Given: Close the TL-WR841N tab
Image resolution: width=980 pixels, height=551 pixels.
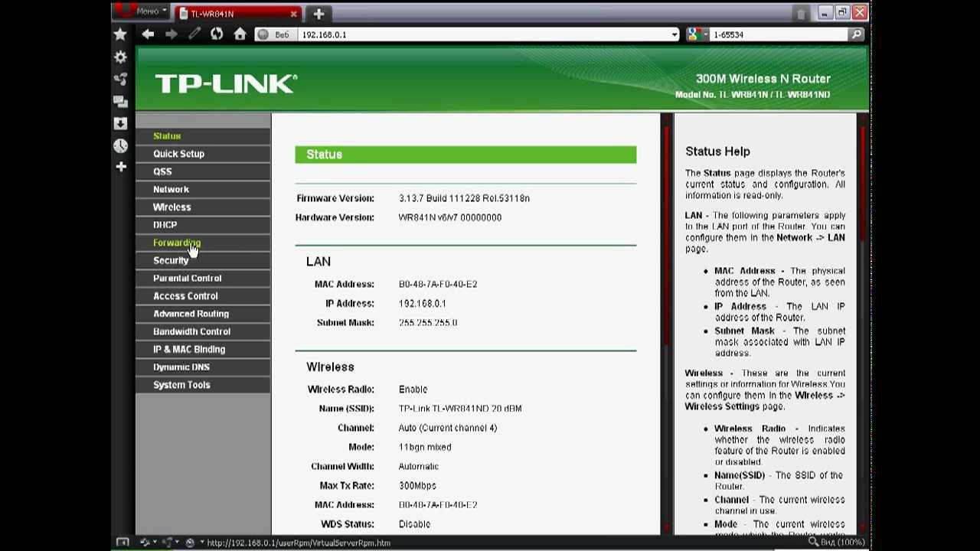Looking at the screenshot, I should point(293,14).
